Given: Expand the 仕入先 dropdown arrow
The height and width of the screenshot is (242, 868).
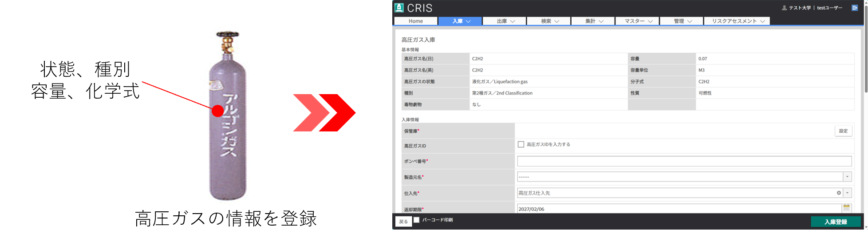Looking at the screenshot, I should pyautogui.click(x=847, y=193).
